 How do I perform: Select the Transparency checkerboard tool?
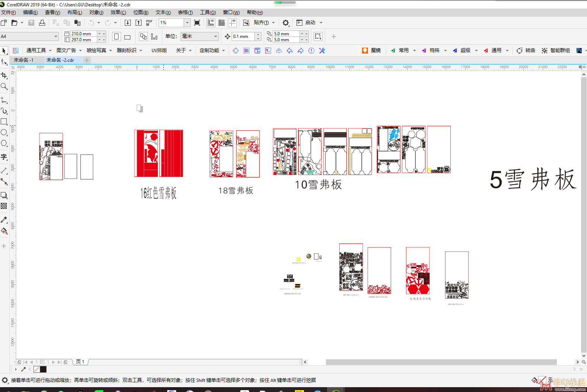[4, 206]
